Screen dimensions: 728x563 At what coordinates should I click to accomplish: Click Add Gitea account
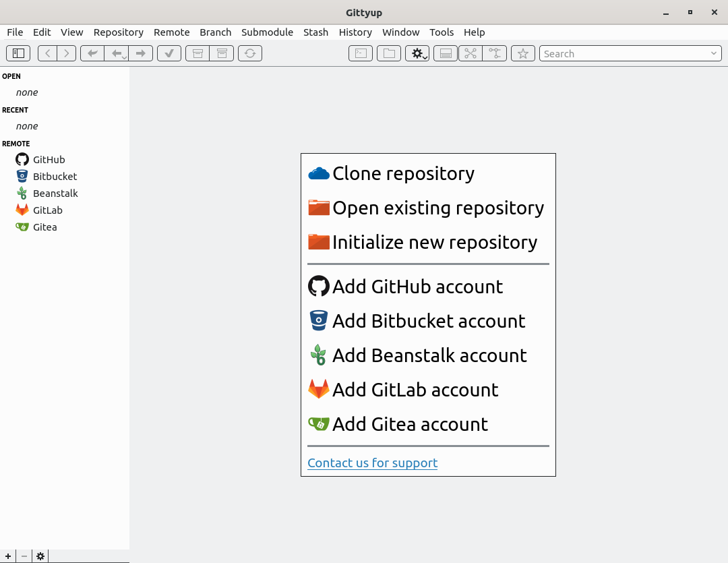(x=398, y=424)
